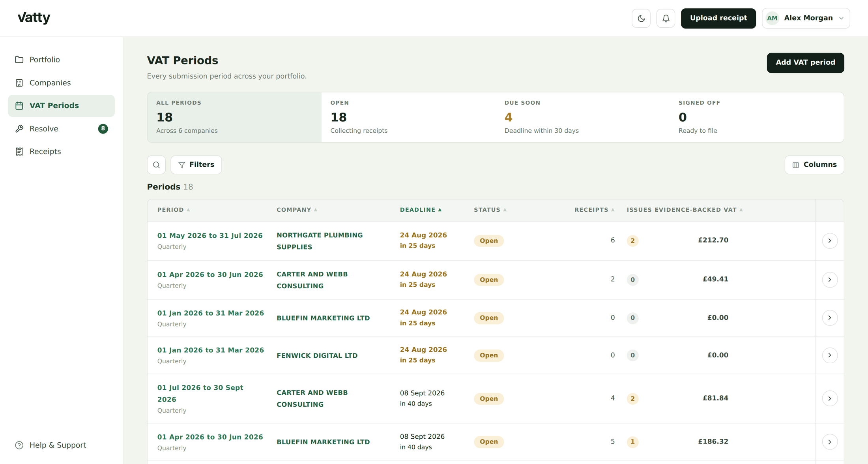868x464 pixels.
Task: Select the Signed Off summary tab
Action: click(757, 117)
